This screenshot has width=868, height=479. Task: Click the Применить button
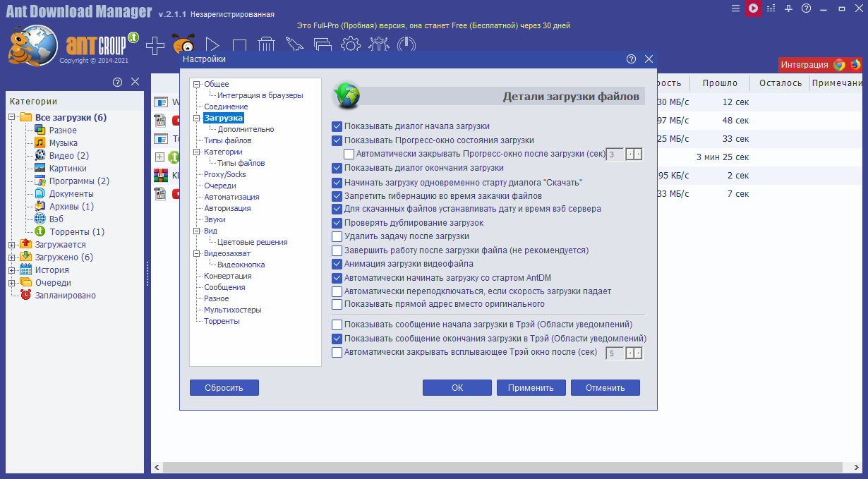(x=531, y=387)
